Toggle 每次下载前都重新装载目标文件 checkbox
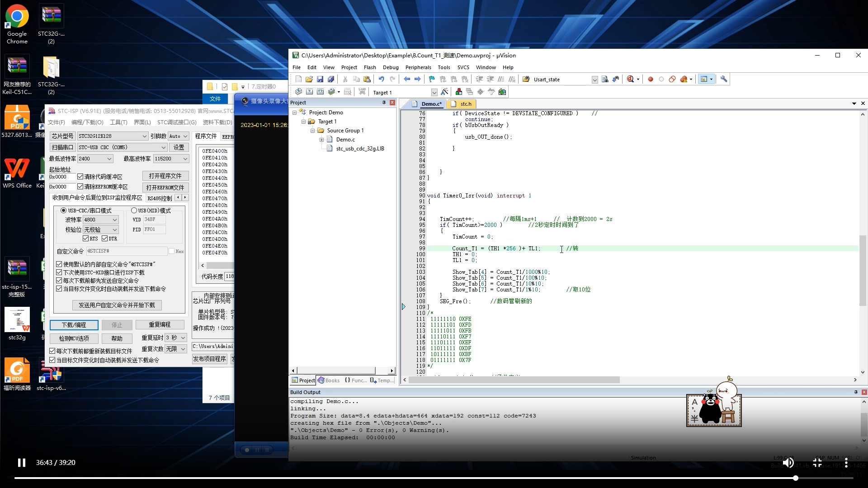The image size is (868, 488). point(52,351)
